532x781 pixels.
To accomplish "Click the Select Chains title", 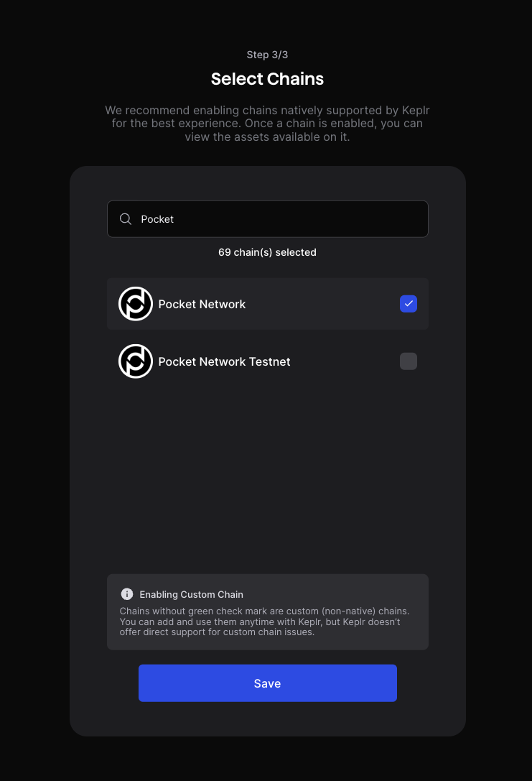I will [x=267, y=79].
